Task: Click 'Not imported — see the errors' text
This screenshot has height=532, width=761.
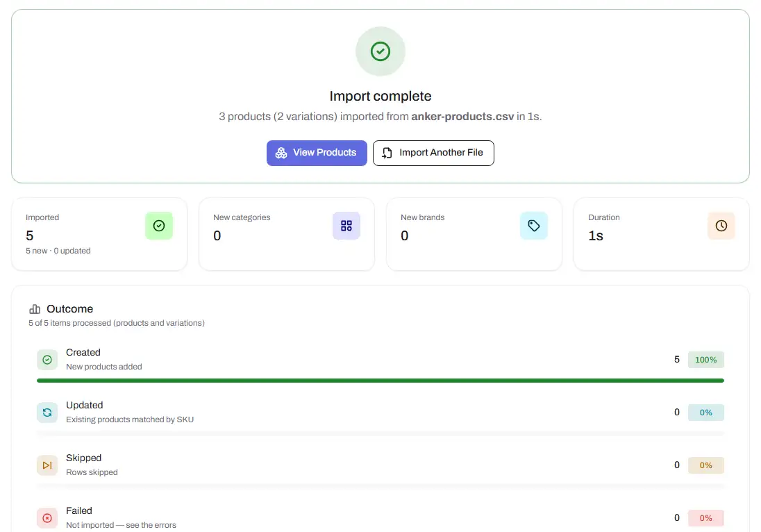Action: pyautogui.click(x=121, y=525)
